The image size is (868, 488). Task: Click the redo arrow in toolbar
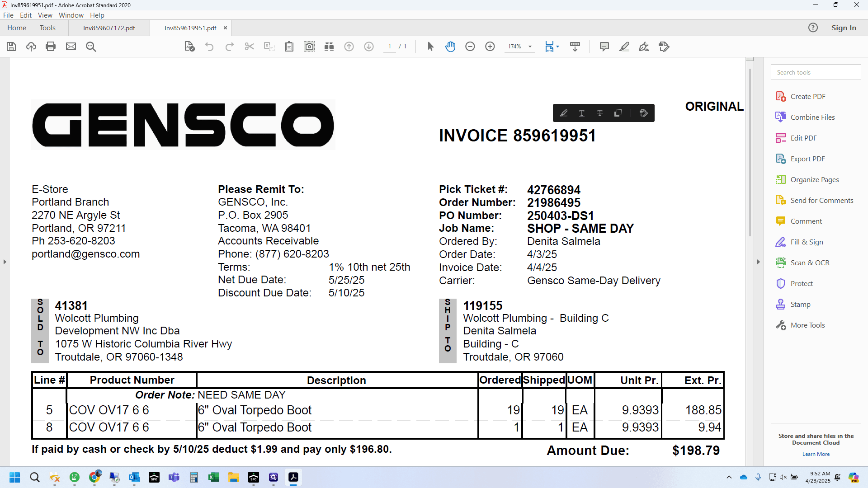(x=229, y=47)
